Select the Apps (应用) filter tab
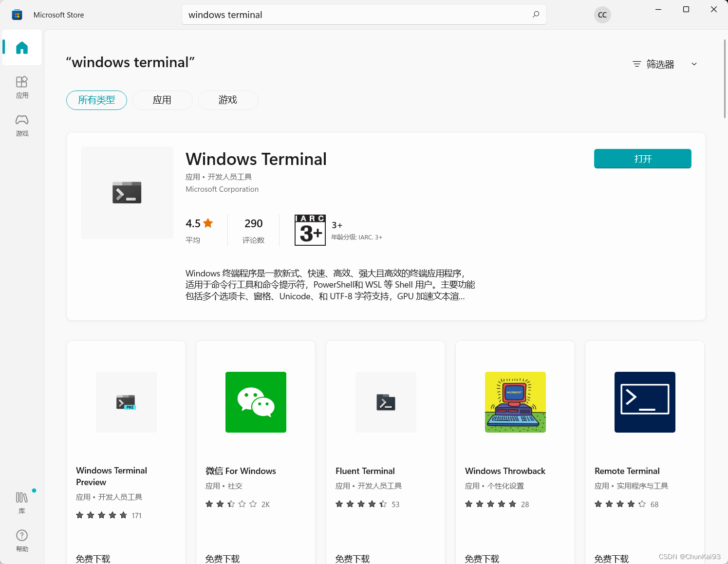 click(x=162, y=100)
